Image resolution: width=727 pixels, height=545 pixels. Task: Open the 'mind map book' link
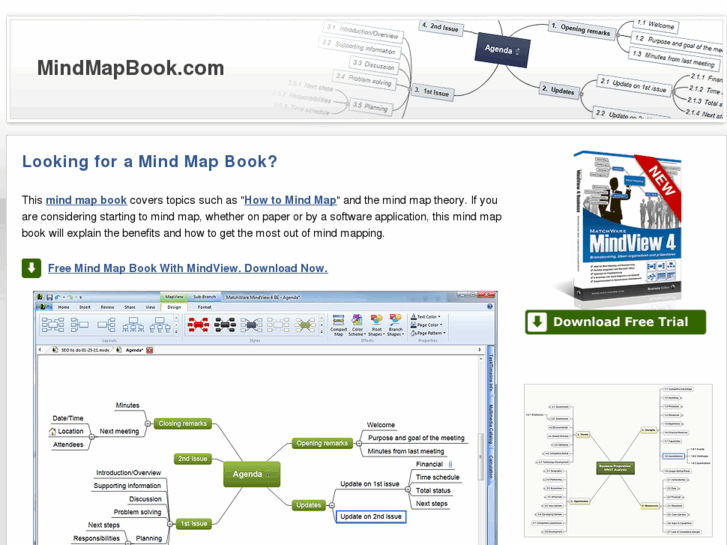pos(86,200)
